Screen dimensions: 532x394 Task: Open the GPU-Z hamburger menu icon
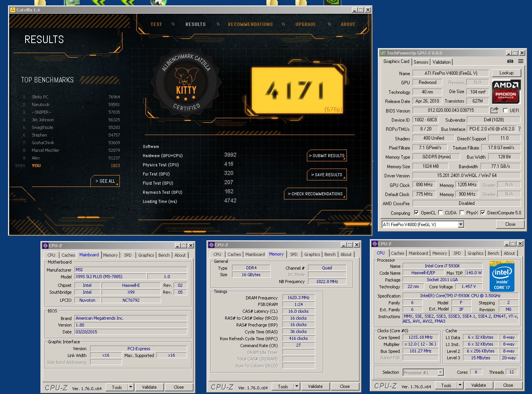click(x=521, y=61)
